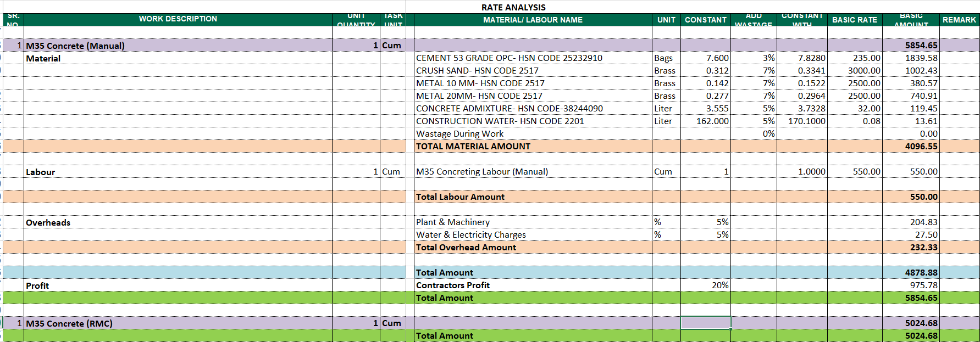
Task: Select crush sand amount 1002.43
Action: 911,71
